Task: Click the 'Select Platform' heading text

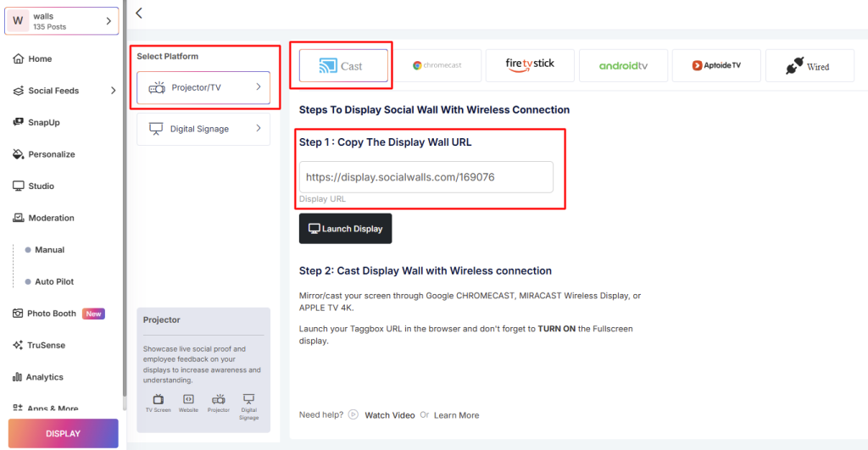Action: [168, 57]
